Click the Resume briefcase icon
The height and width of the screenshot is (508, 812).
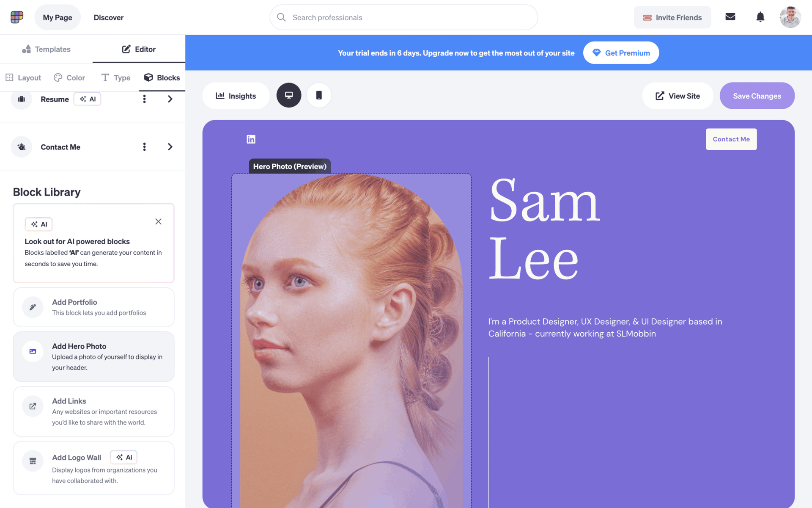(22, 99)
